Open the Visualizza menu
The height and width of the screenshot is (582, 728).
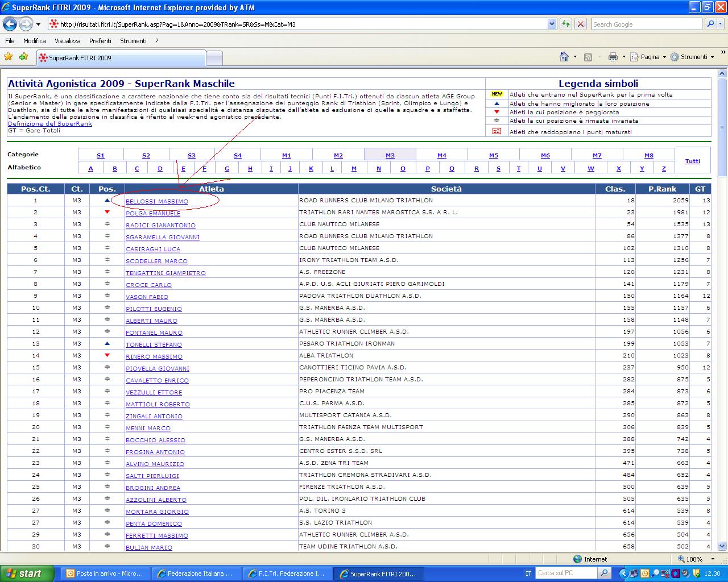(x=68, y=41)
